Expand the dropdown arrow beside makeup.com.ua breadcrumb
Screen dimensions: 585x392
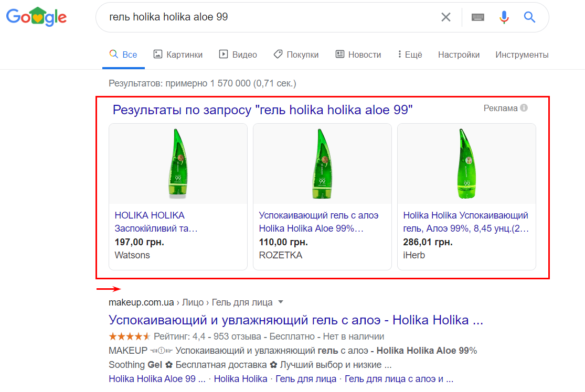pyautogui.click(x=281, y=302)
